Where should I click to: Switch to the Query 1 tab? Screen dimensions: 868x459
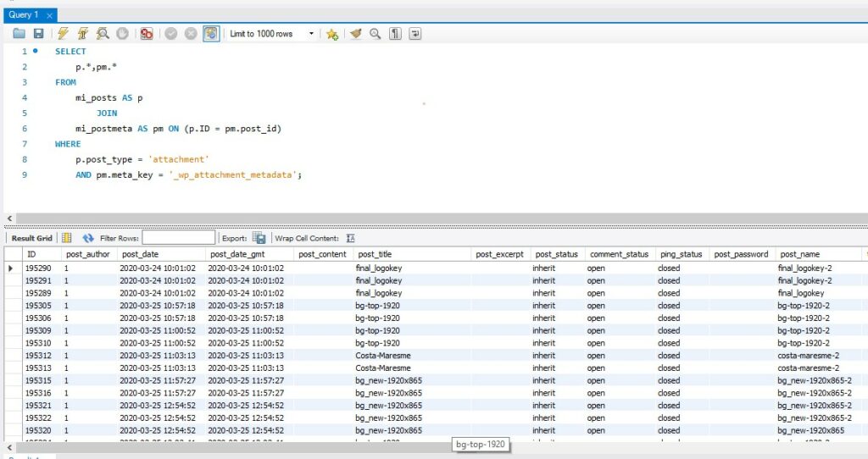pyautogui.click(x=23, y=15)
